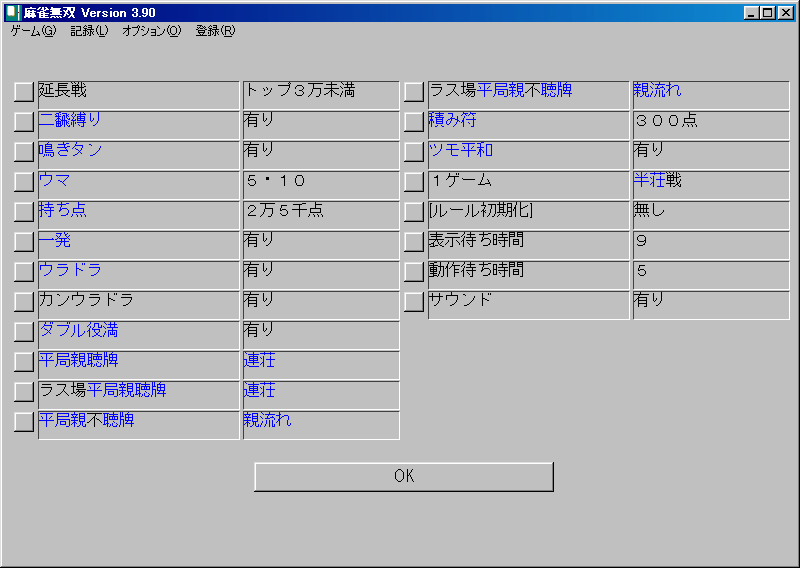The image size is (800, 568).
Task: Click 連荘 value in ラス場平局親聴牌 row
Action: (321, 394)
